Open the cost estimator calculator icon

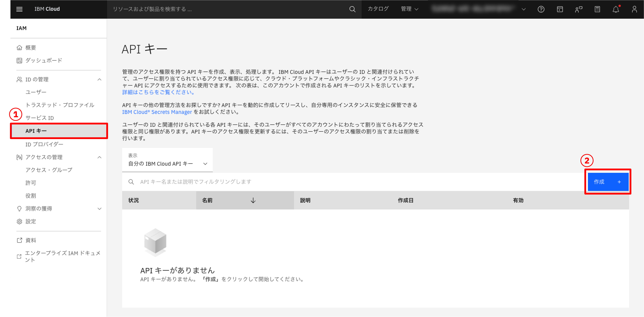pyautogui.click(x=597, y=9)
